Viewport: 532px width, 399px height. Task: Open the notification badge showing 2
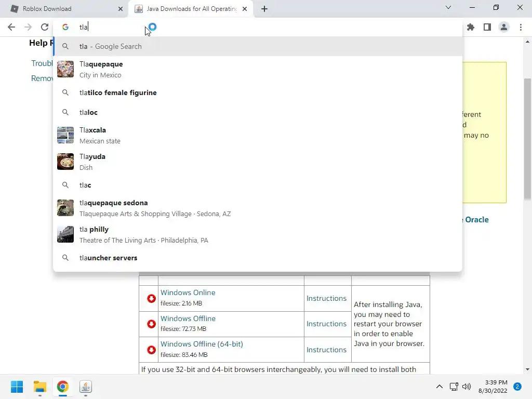[517, 387]
